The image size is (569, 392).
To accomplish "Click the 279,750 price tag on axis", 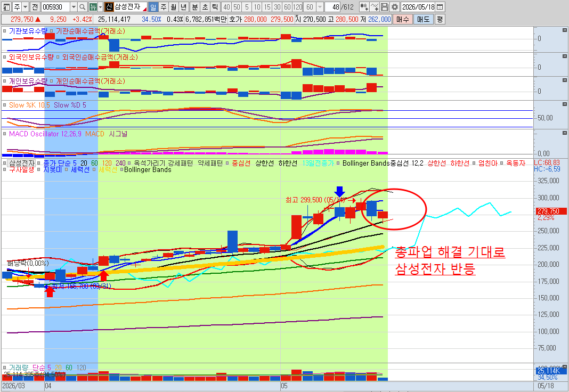I will click(551, 211).
